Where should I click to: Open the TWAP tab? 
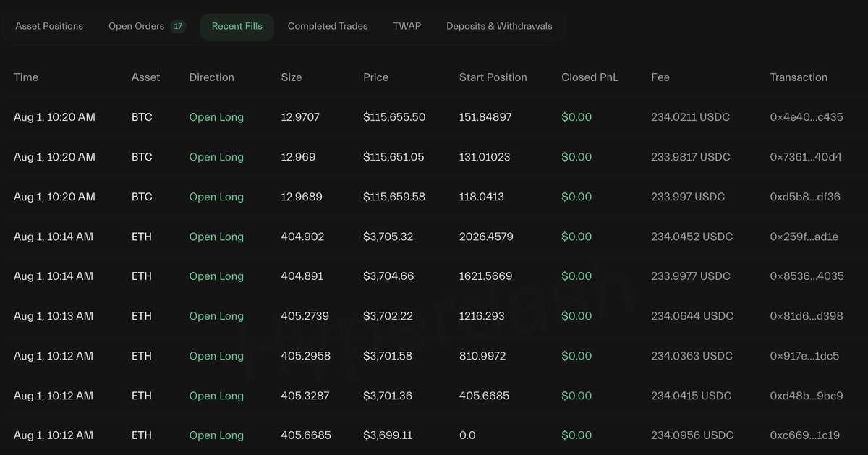click(x=407, y=26)
